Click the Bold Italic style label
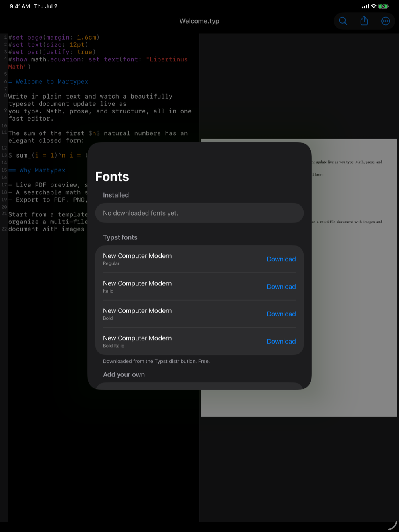 pyautogui.click(x=114, y=346)
